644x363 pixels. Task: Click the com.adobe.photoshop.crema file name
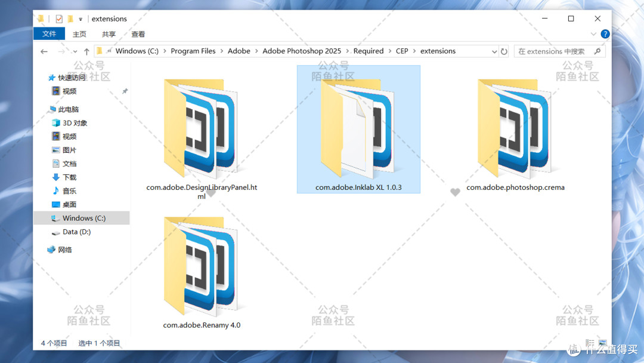coord(515,187)
